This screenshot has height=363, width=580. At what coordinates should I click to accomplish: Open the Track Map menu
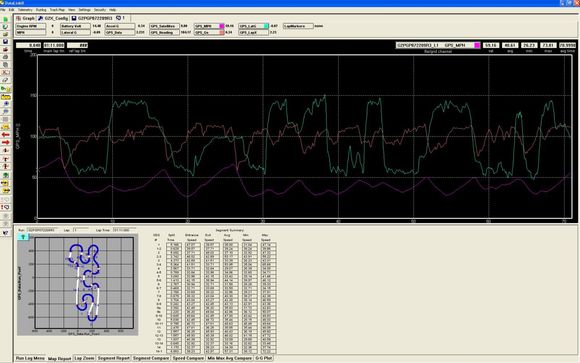(x=57, y=10)
